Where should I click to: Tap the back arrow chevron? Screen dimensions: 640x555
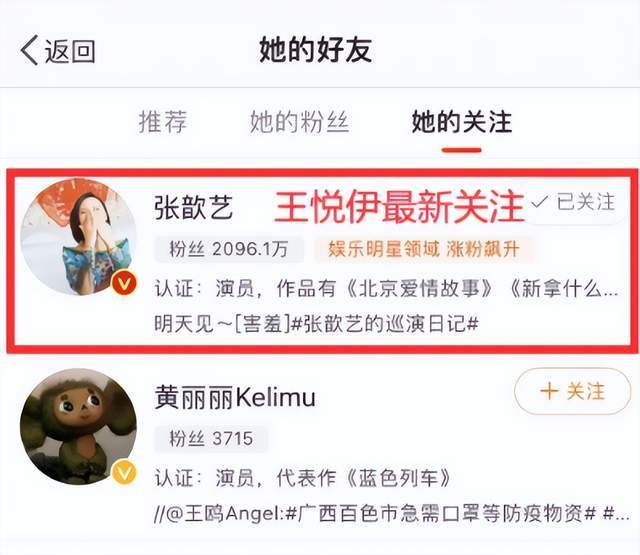[x=29, y=50]
